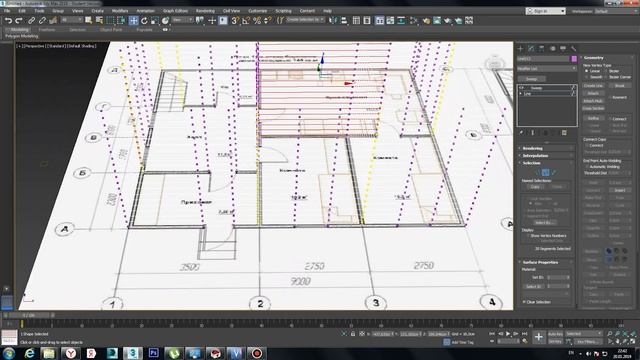Image resolution: width=640 pixels, height=360 pixels.
Task: Open the Modifier List dropdown
Action: click(547, 69)
